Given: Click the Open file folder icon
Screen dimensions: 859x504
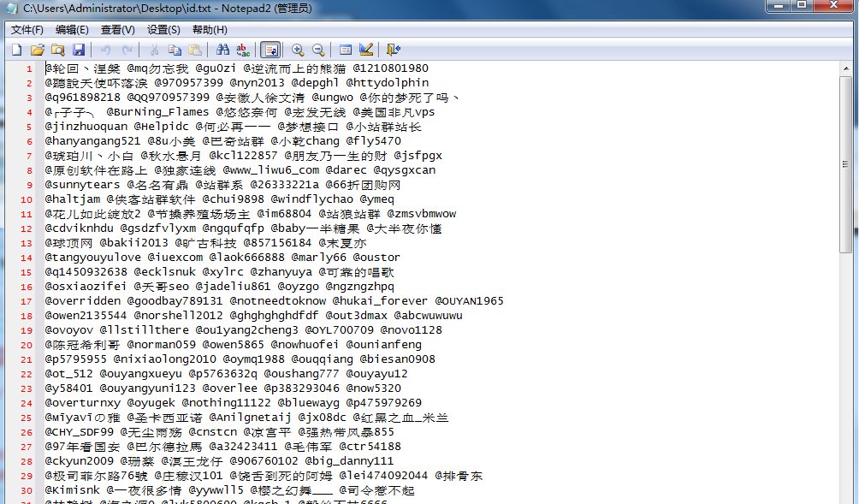Looking at the screenshot, I should click(x=38, y=50).
